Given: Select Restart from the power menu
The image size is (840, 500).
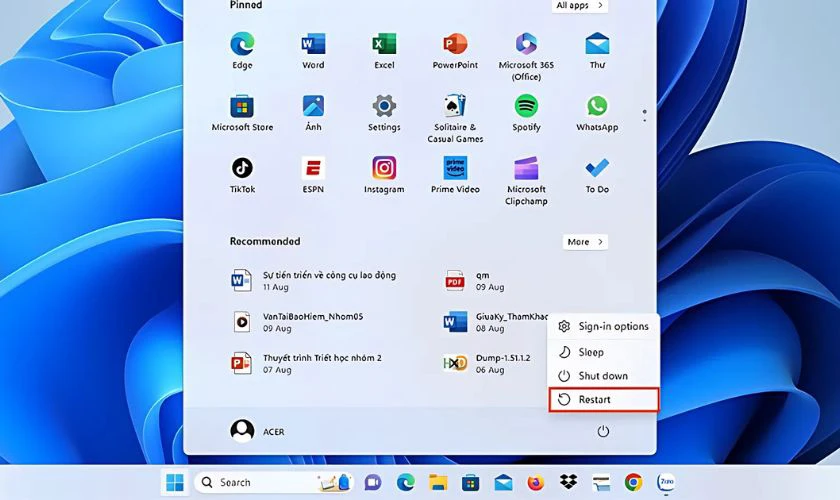Looking at the screenshot, I should coord(603,400).
